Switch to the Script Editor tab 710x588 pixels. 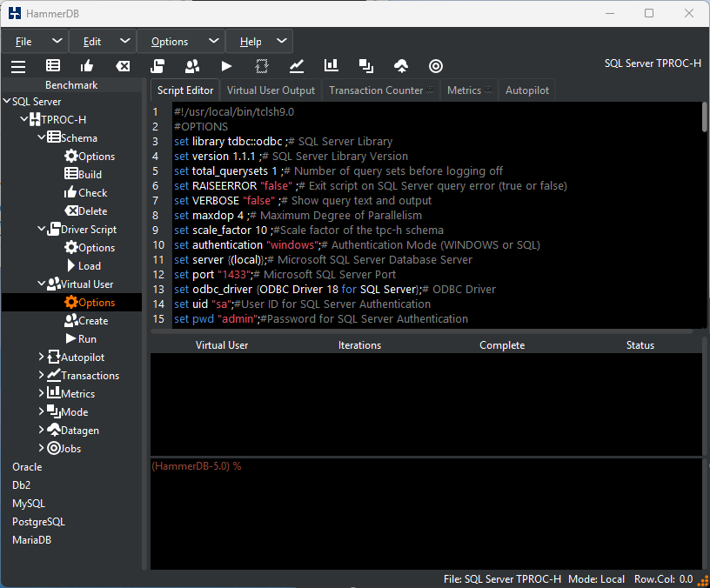185,90
